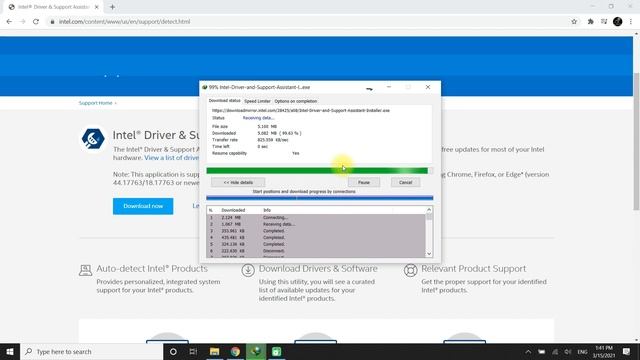Click the Download now button
Viewport: 640px width, 360px height.
click(143, 206)
